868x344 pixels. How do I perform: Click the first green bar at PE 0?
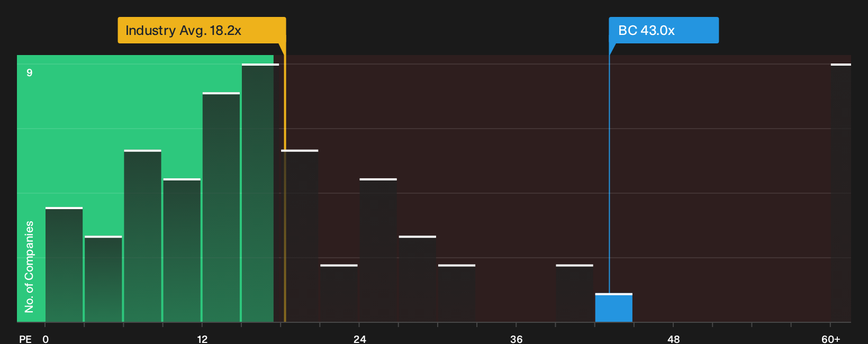pyautogui.click(x=64, y=265)
